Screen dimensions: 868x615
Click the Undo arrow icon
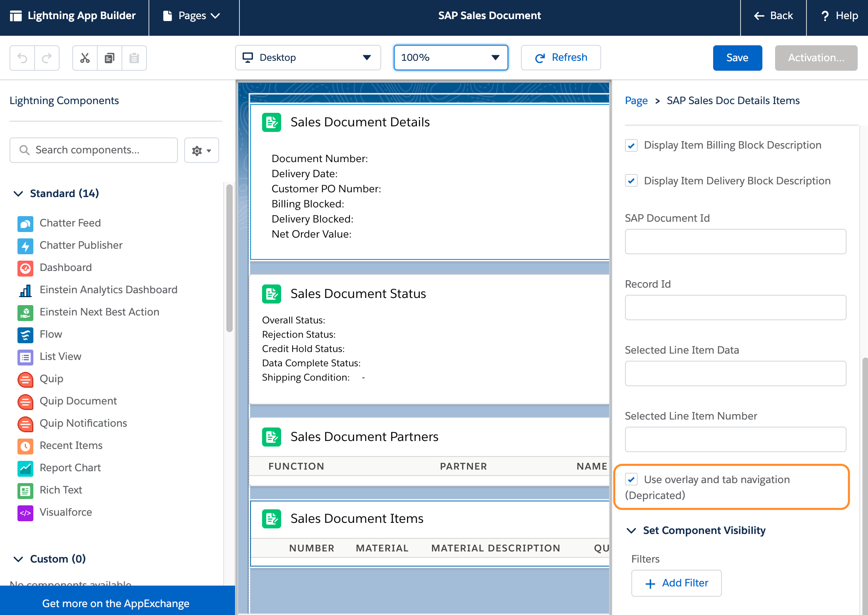(23, 58)
